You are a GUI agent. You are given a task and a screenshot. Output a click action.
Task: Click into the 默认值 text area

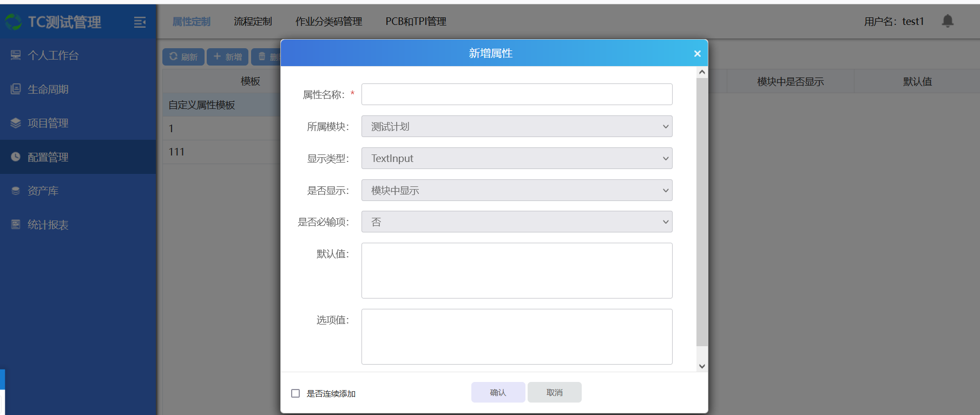516,270
